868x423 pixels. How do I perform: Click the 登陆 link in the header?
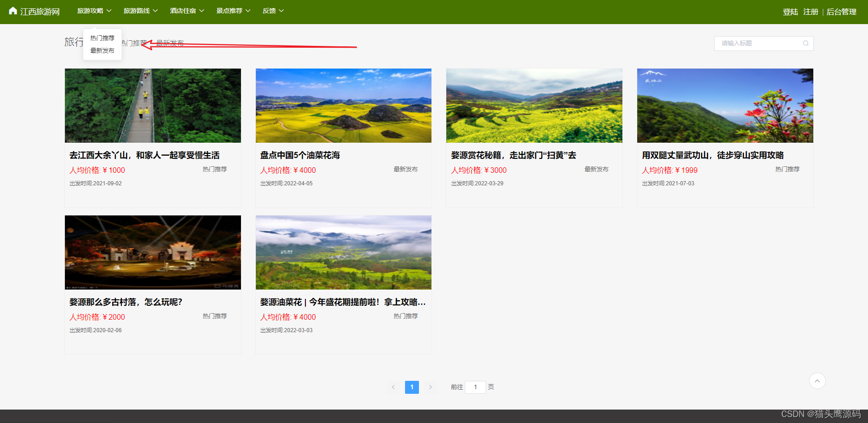[790, 12]
